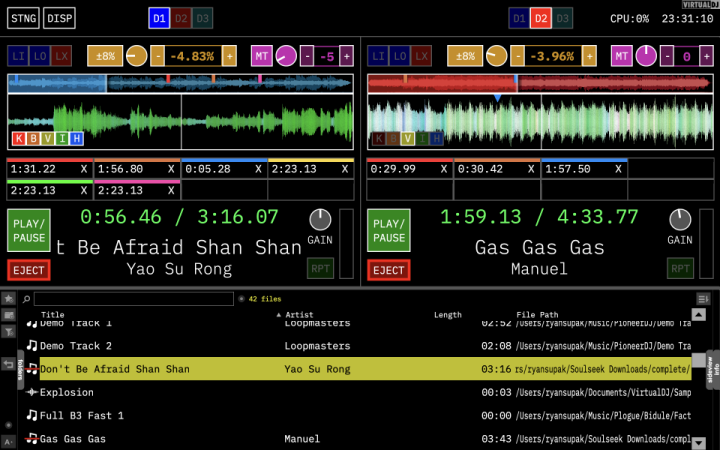Toggle LI loop in on left deck
The height and width of the screenshot is (450, 720).
tap(18, 56)
